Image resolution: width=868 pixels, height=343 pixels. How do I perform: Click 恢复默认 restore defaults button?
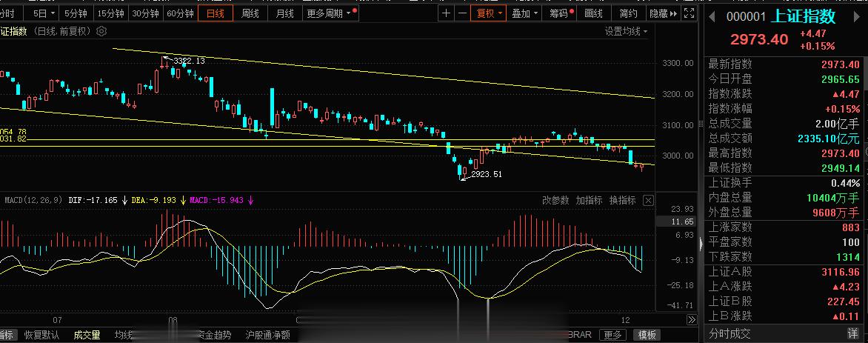(41, 335)
